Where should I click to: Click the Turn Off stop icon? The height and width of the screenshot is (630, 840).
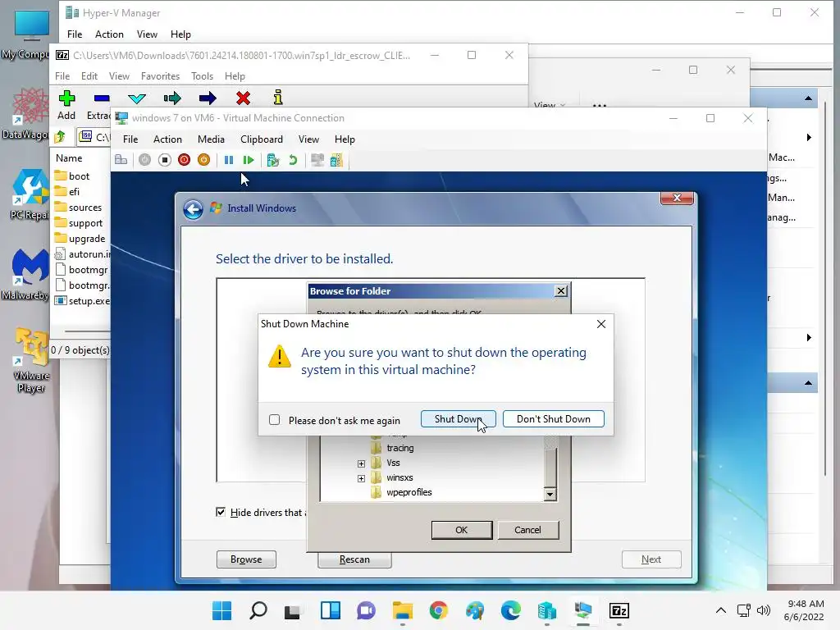point(164,160)
